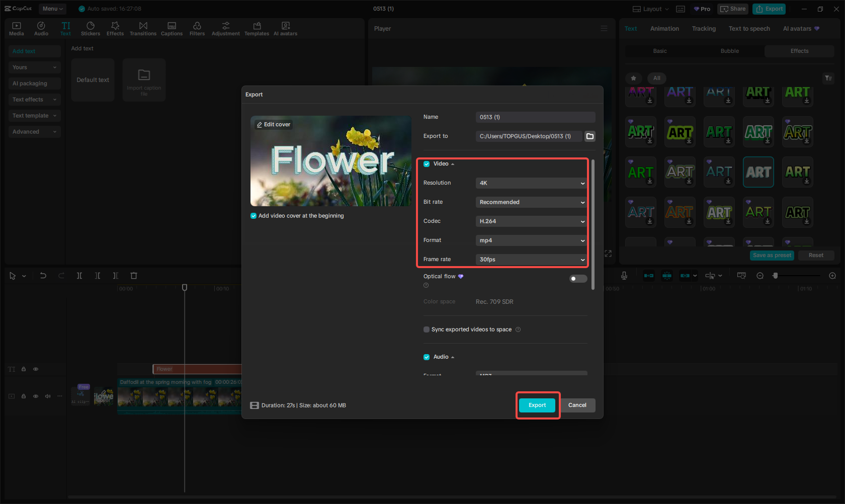Switch to the Text to speech tab
The image size is (845, 504).
tap(749, 29)
